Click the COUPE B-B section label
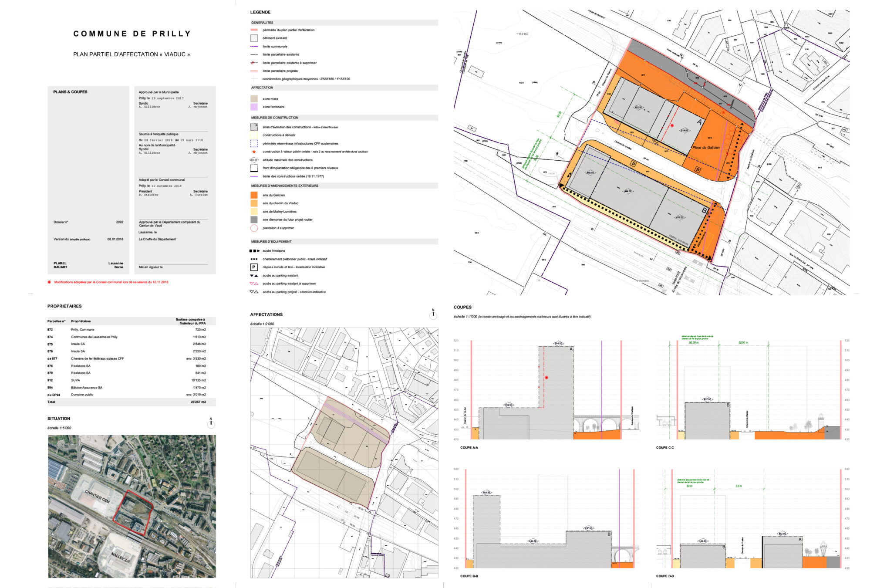The width and height of the screenshot is (887, 588). click(x=469, y=576)
